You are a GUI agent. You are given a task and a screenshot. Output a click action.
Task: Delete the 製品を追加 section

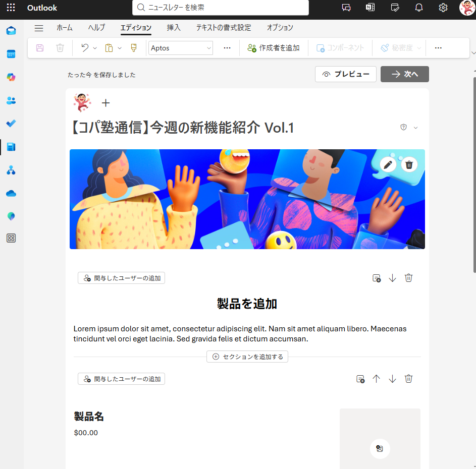(x=409, y=278)
